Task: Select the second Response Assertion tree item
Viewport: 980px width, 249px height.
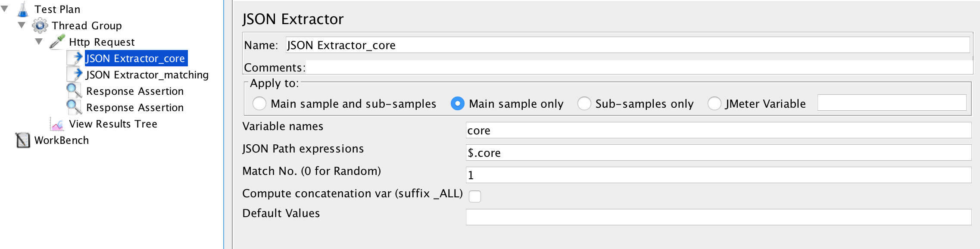Action: pos(134,108)
